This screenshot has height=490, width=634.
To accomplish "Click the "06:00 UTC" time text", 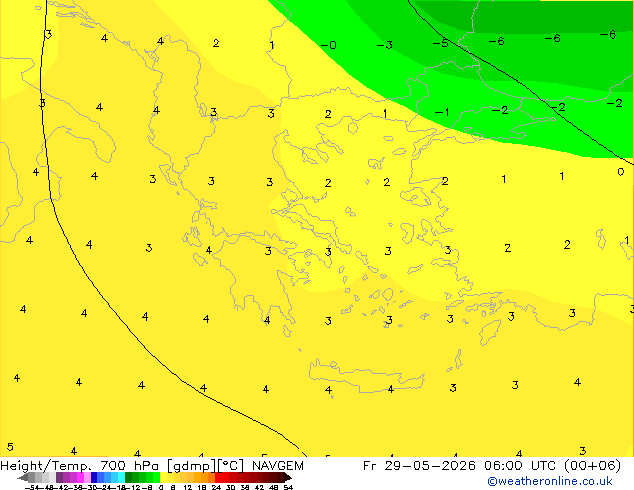I will pyautogui.click(x=521, y=466).
